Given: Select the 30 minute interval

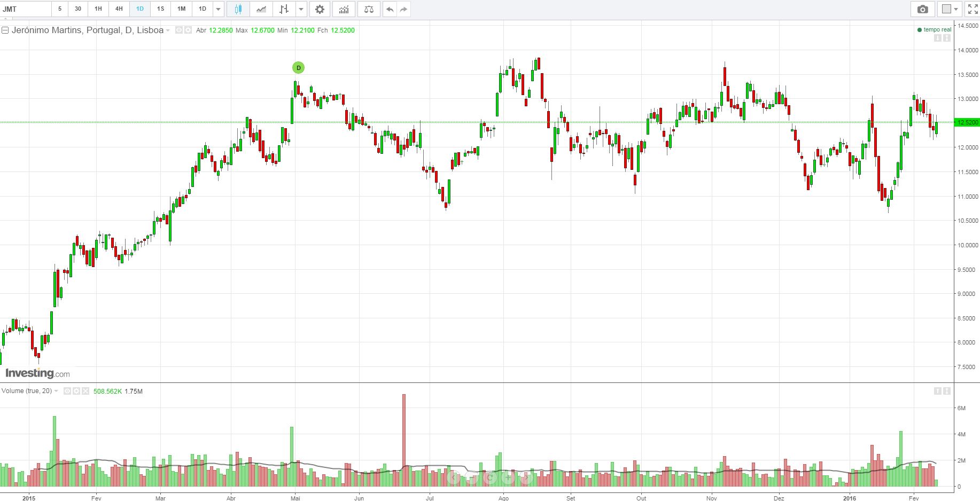Looking at the screenshot, I should tap(78, 9).
